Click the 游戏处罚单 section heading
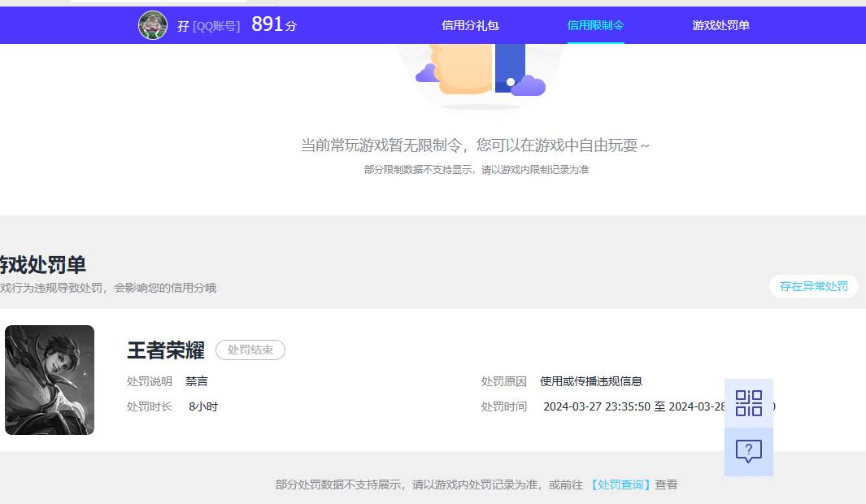This screenshot has width=866, height=504. pos(43,265)
